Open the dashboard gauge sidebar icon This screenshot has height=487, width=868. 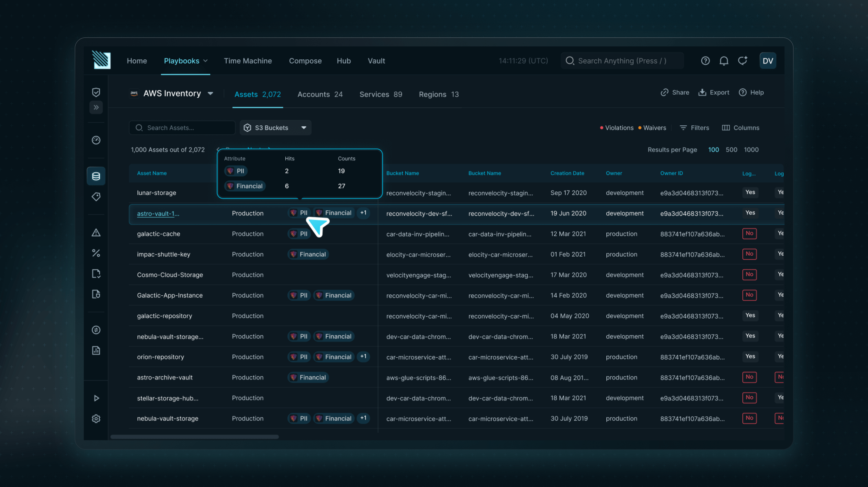tap(96, 140)
